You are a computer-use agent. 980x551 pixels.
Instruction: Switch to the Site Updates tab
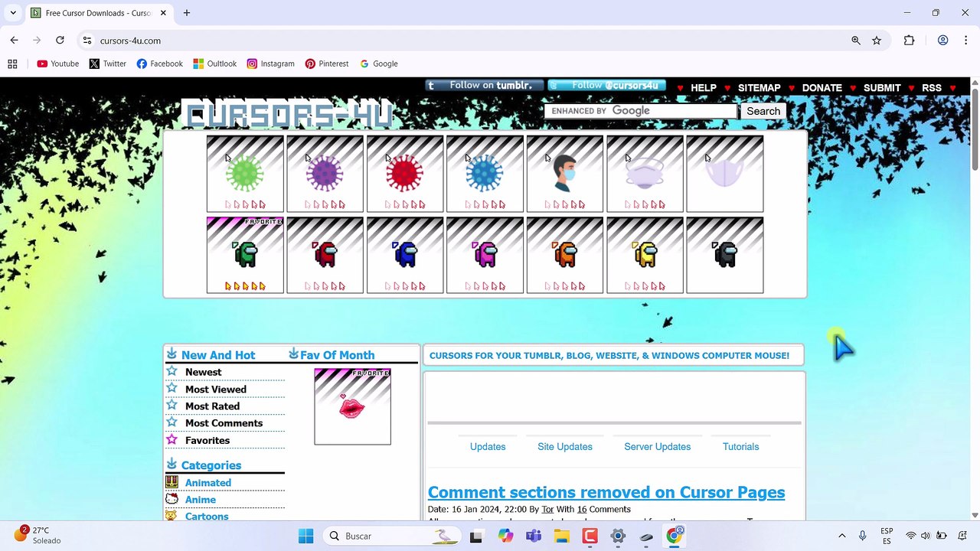tap(565, 447)
